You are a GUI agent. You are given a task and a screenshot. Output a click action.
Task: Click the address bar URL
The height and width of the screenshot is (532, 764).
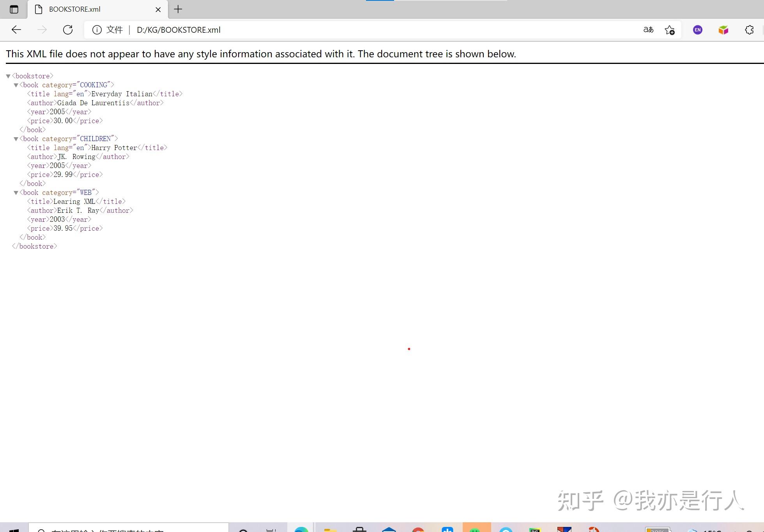(179, 30)
